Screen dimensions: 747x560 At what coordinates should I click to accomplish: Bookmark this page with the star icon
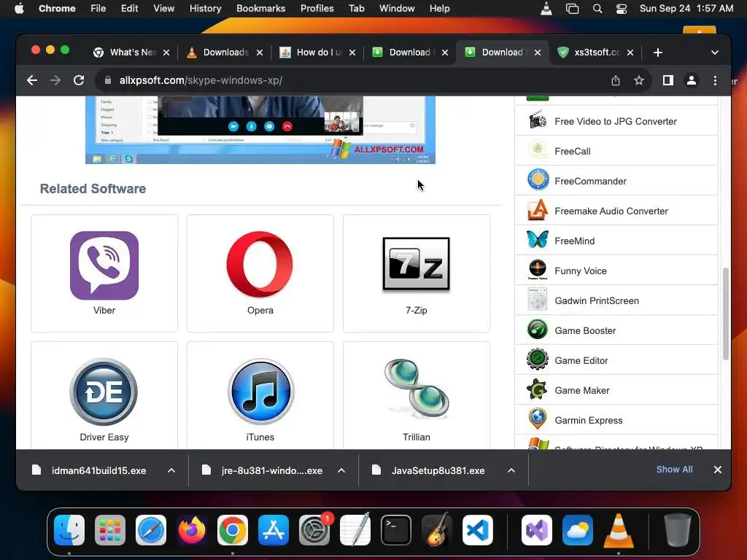(639, 80)
